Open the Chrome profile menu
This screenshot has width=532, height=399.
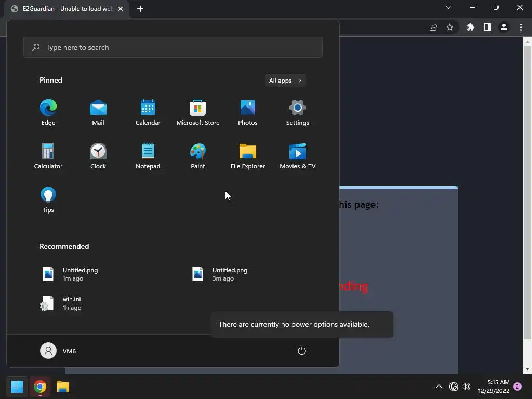click(504, 27)
